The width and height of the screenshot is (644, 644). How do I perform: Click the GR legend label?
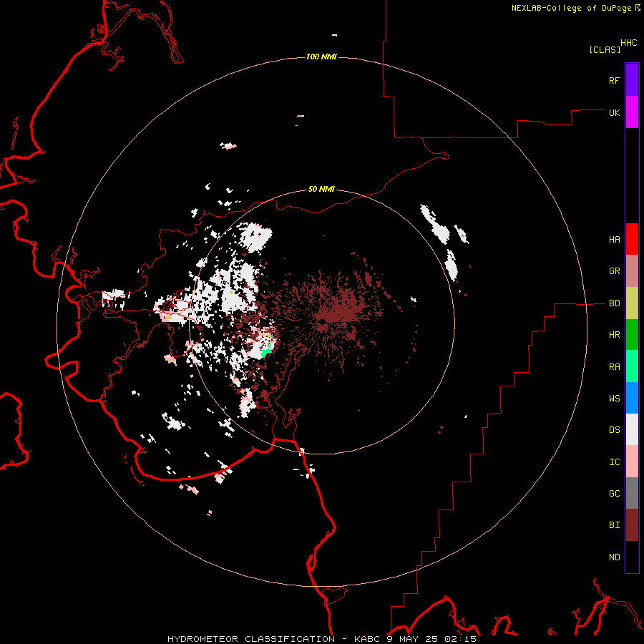tap(614, 271)
